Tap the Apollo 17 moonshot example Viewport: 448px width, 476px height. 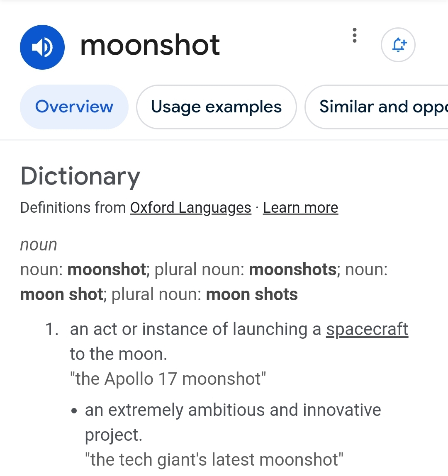pos(168,379)
